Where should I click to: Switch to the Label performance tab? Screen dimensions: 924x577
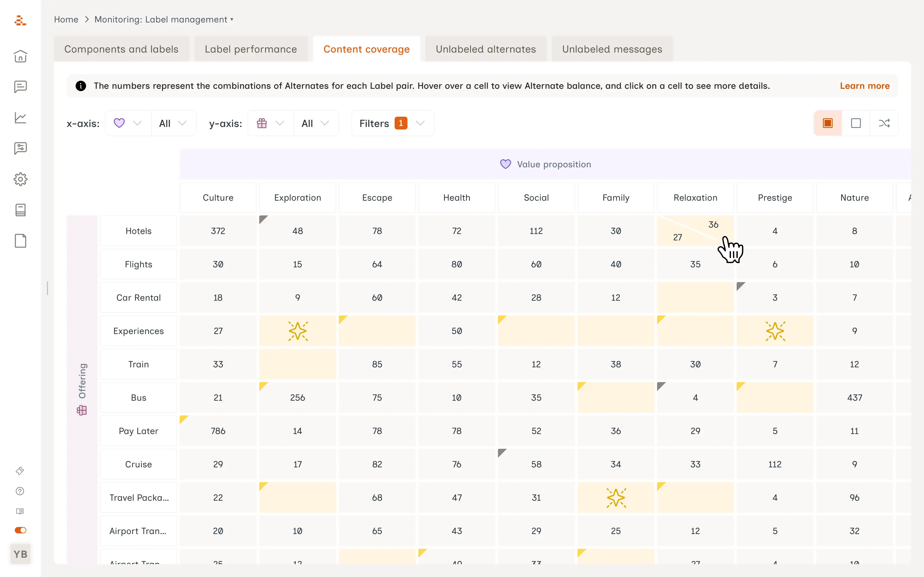pos(251,49)
